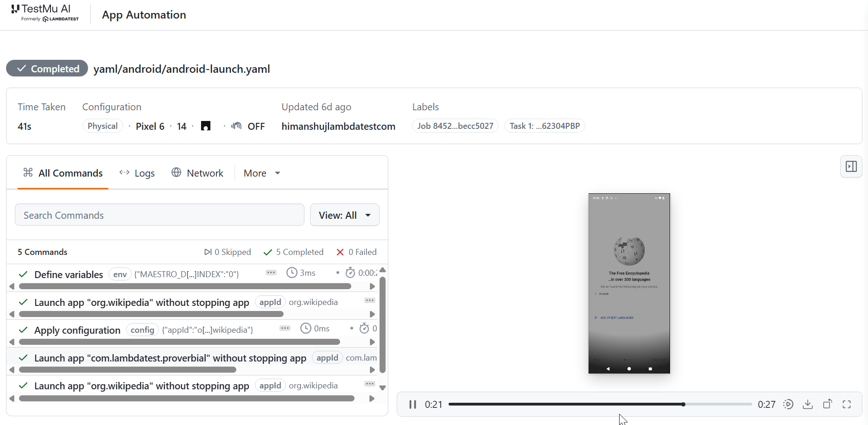Click the Job 8452...becc5027 label
Image resolution: width=868 pixels, height=425 pixels.
pyautogui.click(x=455, y=126)
